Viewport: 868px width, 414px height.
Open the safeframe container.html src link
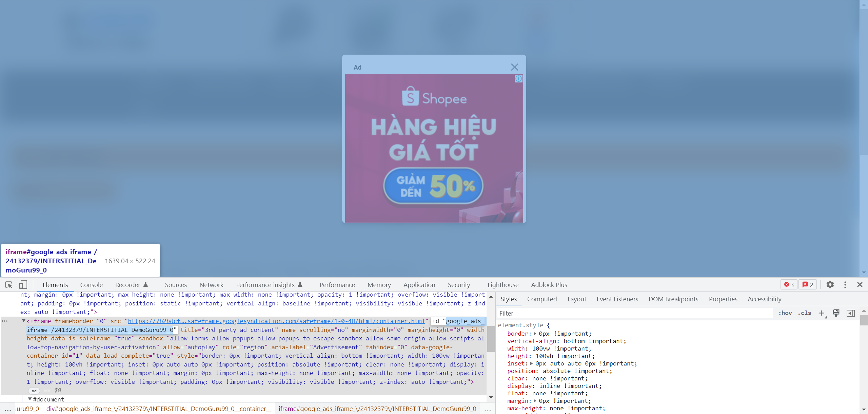point(276,321)
